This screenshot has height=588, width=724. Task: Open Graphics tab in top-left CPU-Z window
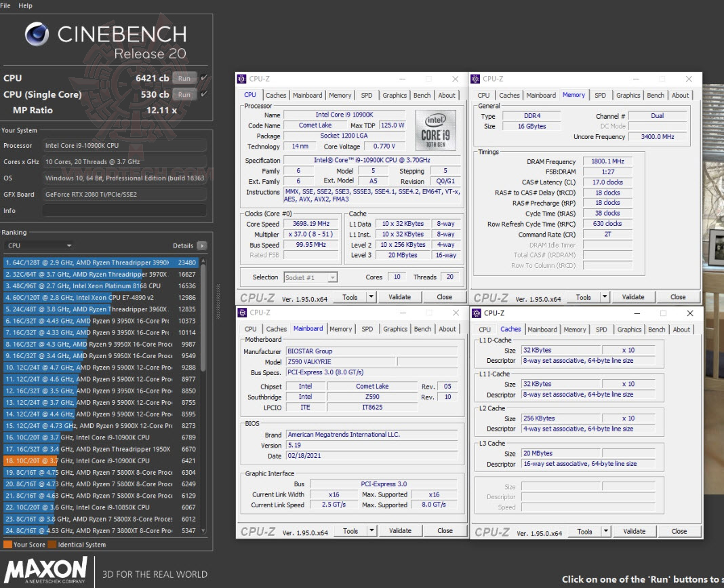coord(395,95)
